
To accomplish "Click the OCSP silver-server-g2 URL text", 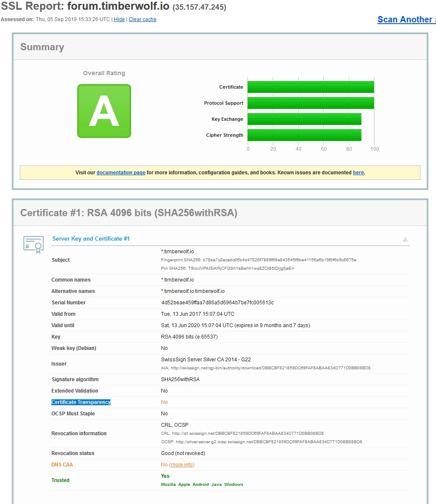I will [x=269, y=442].
